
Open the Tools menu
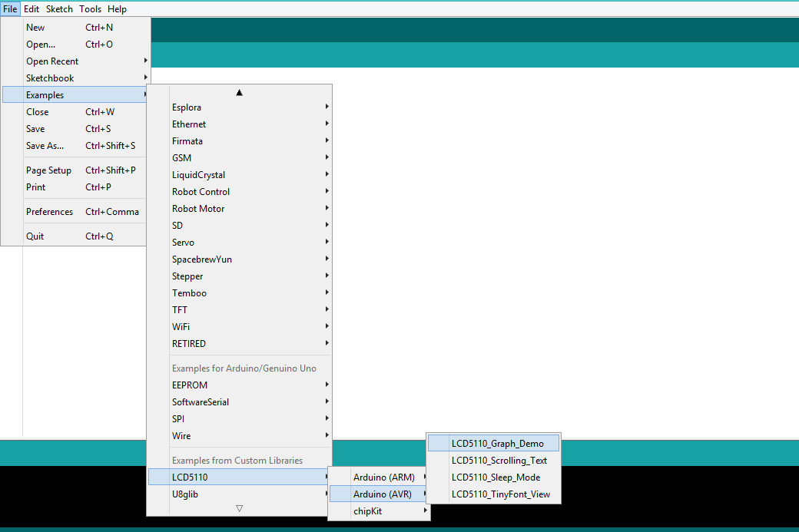coord(90,9)
